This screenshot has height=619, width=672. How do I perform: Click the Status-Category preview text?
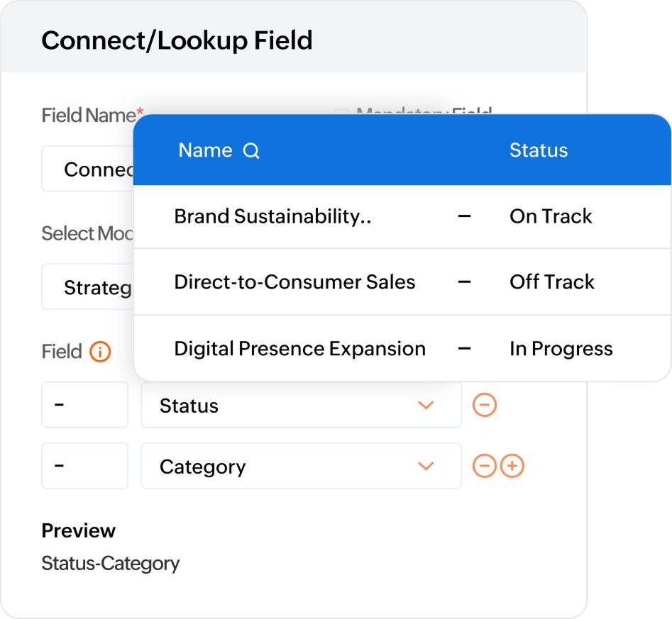click(x=110, y=563)
